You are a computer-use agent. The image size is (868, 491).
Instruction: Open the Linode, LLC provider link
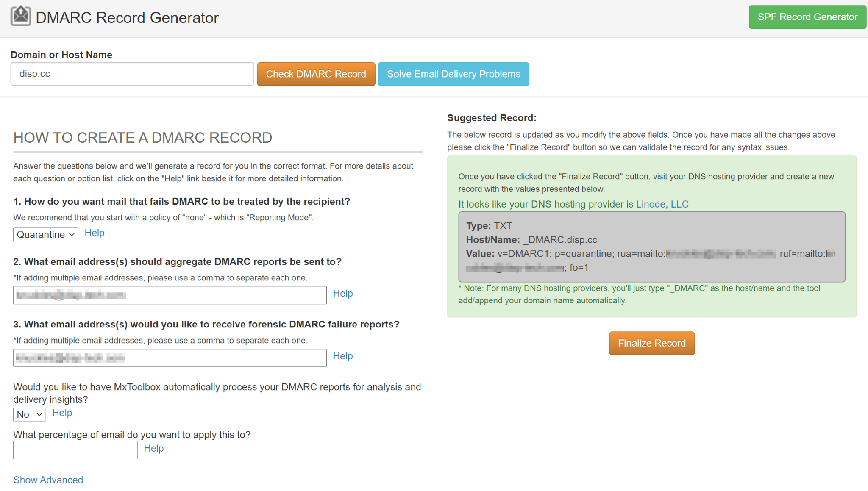click(662, 204)
